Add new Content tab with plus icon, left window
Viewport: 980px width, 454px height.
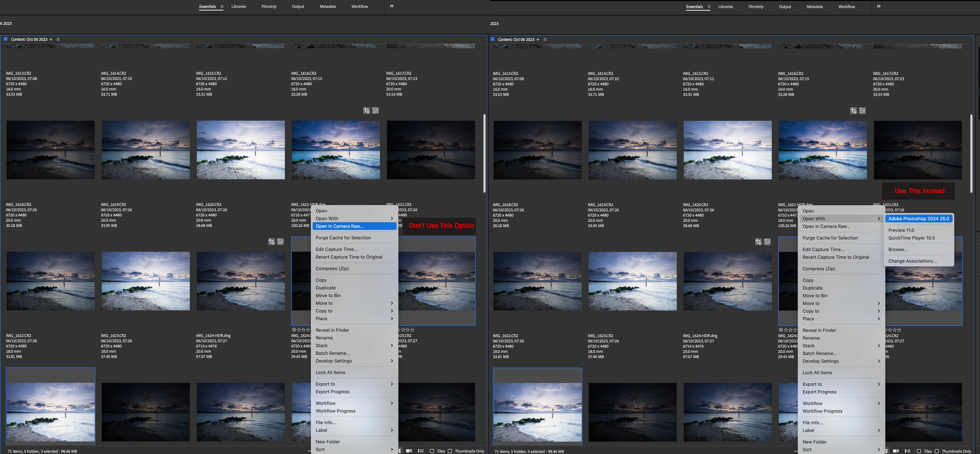point(51,39)
